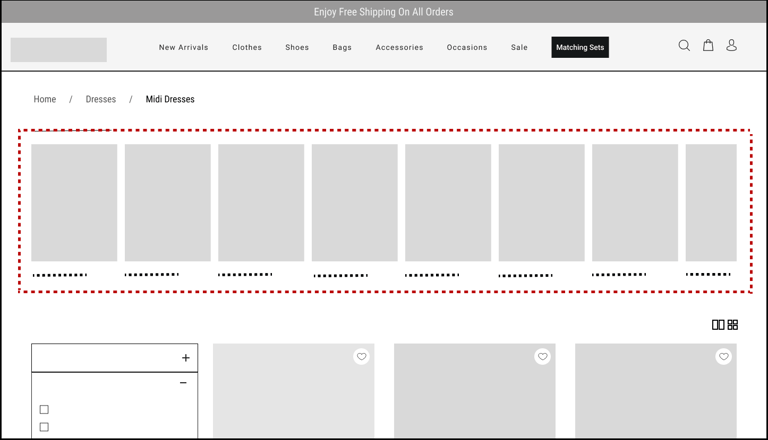The height and width of the screenshot is (440, 768).
Task: Open the second carousel thumbnail
Action: pyautogui.click(x=168, y=202)
